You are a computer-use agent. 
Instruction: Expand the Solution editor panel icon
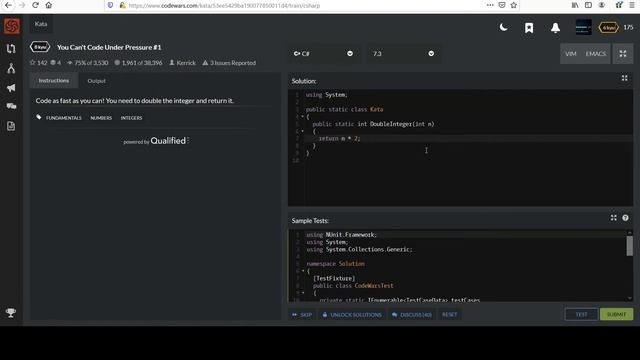(x=624, y=78)
